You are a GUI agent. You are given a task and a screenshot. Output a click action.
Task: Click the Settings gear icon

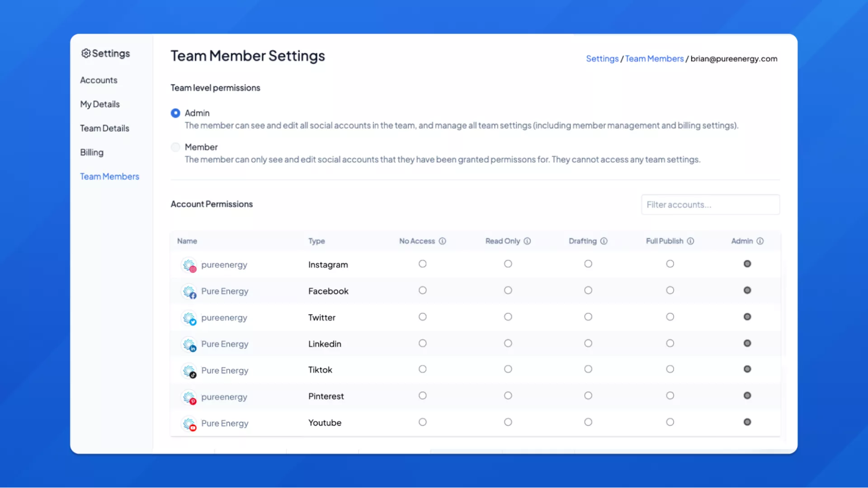pos(86,53)
